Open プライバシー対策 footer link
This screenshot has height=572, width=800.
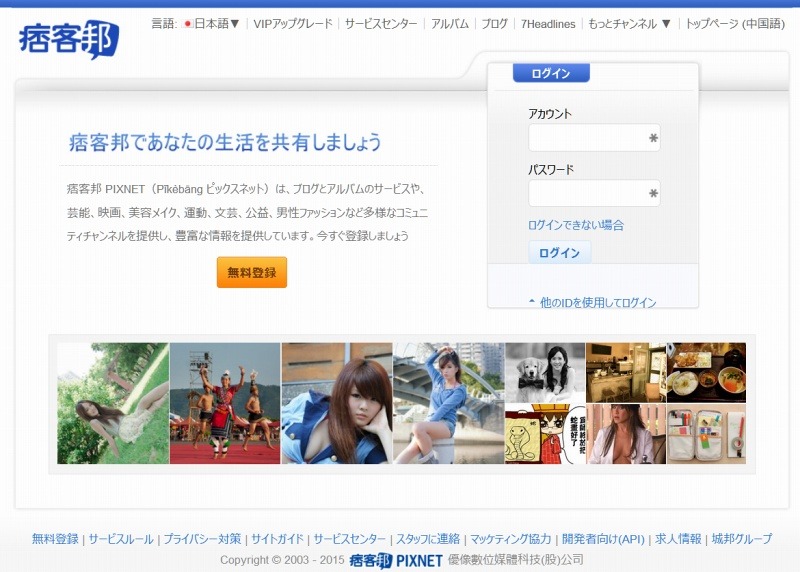202,539
